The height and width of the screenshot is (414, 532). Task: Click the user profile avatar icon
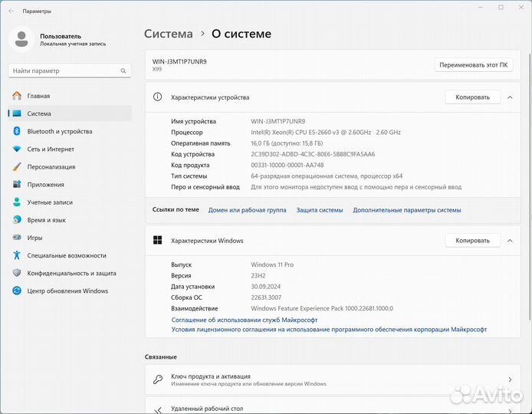pyautogui.click(x=22, y=39)
